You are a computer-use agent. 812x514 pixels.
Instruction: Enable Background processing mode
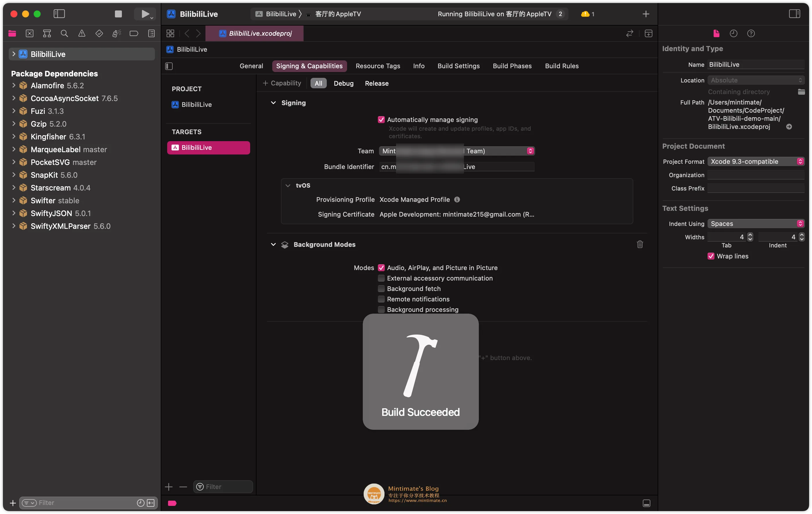pyautogui.click(x=381, y=310)
